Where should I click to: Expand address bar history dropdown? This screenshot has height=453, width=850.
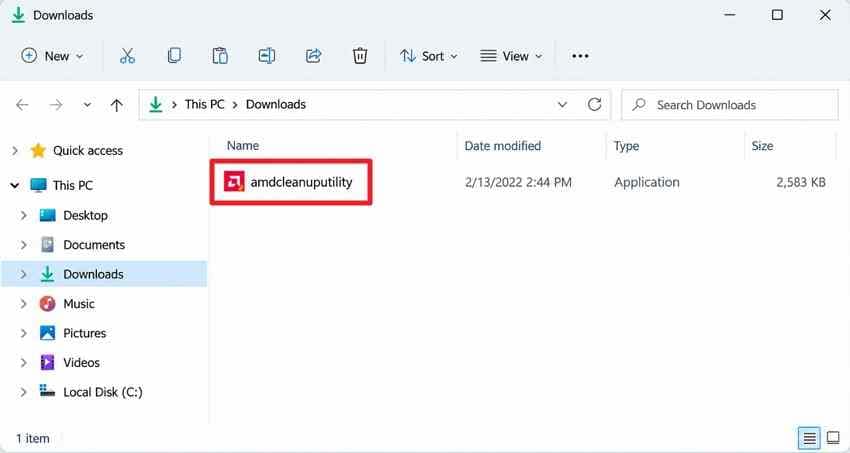562,105
